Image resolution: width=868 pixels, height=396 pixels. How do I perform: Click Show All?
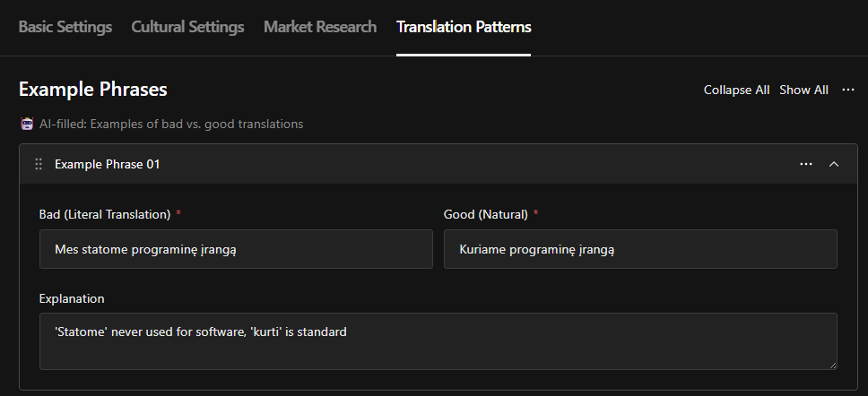[803, 90]
